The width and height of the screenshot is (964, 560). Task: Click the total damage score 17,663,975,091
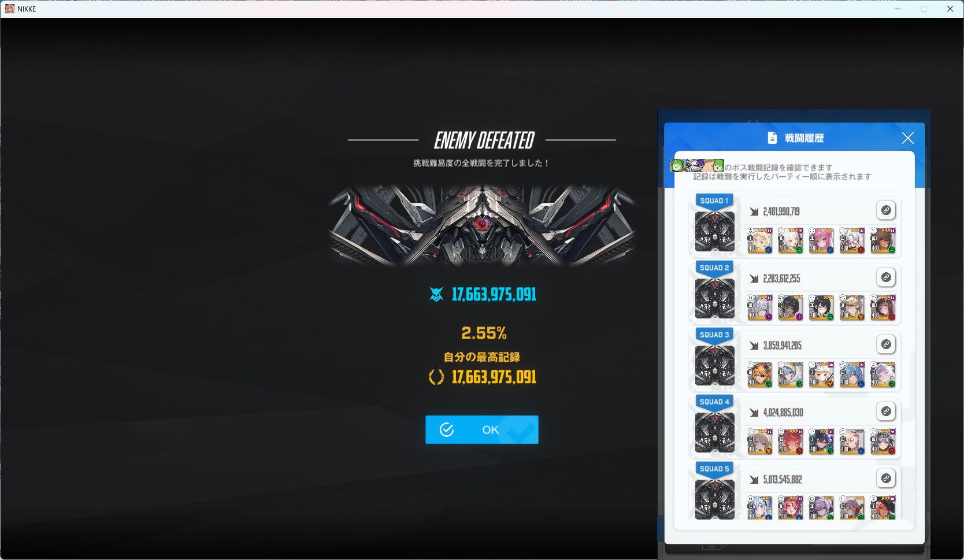pyautogui.click(x=494, y=295)
